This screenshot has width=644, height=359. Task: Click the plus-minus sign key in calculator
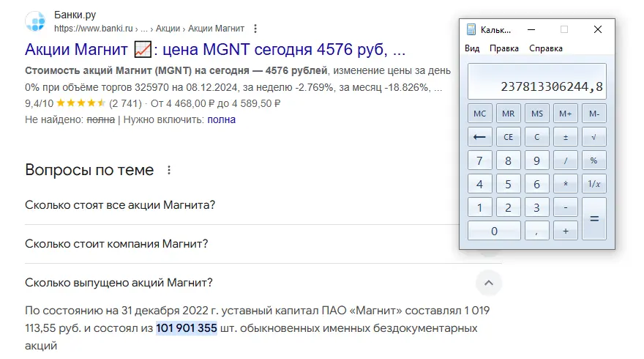click(566, 137)
